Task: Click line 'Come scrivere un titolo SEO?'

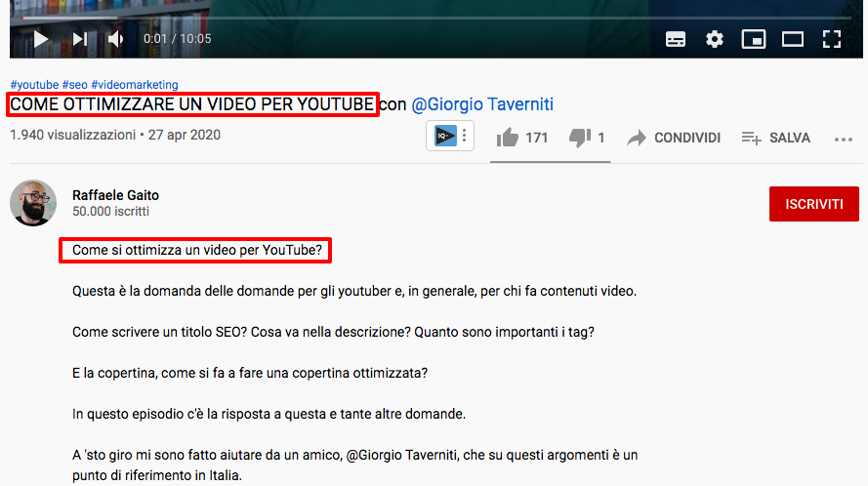Action: coord(333,332)
